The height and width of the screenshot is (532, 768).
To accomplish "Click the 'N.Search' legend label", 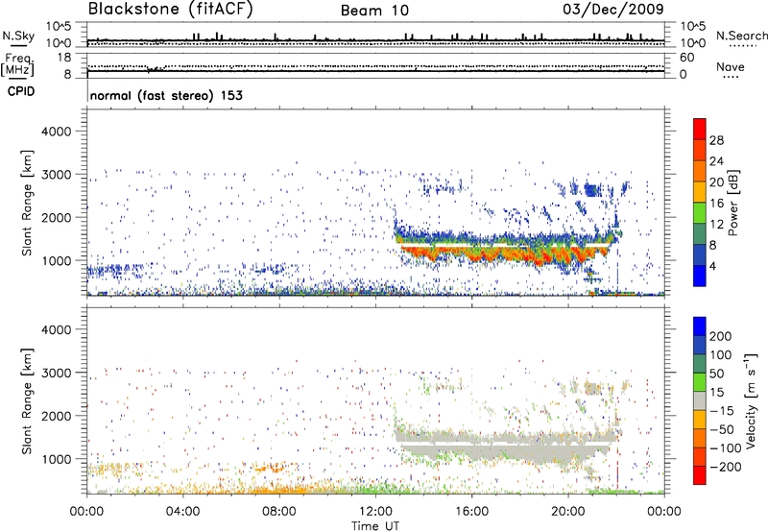I will click(742, 36).
